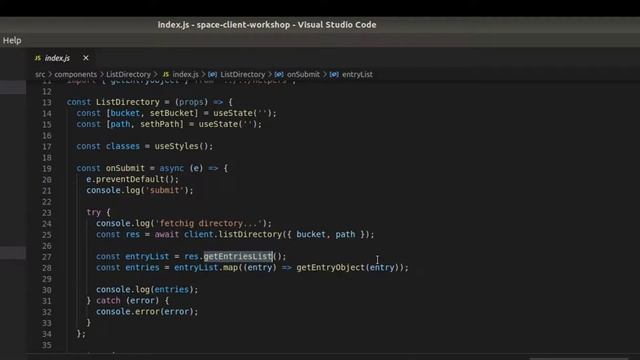The height and width of the screenshot is (360, 640).
Task: Click the symbol icon before entryList breadcrumb
Action: point(334,74)
